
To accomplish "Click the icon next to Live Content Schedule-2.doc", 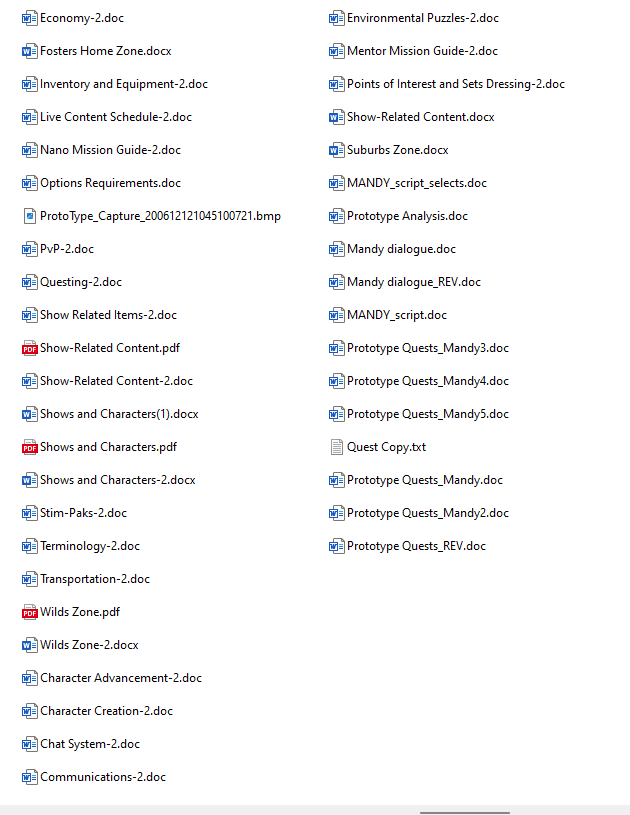I will (30, 117).
